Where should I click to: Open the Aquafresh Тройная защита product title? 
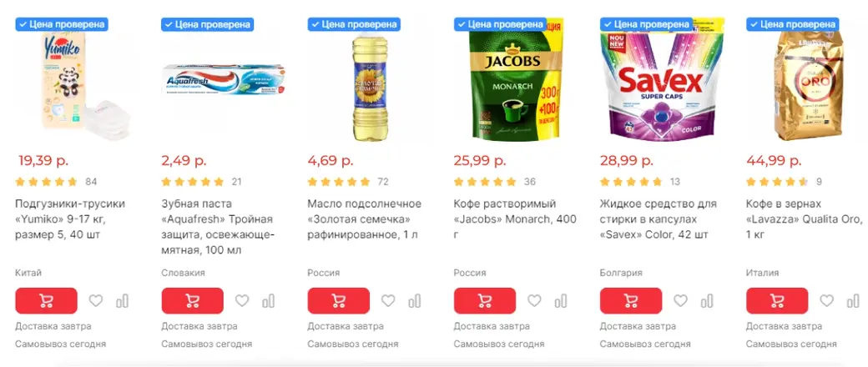pos(218,227)
